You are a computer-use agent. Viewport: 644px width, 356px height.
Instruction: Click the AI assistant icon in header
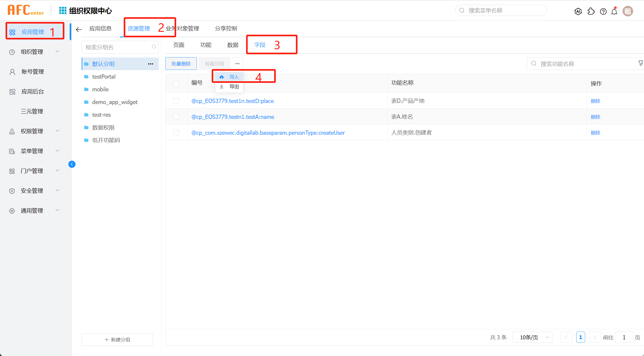[578, 11]
